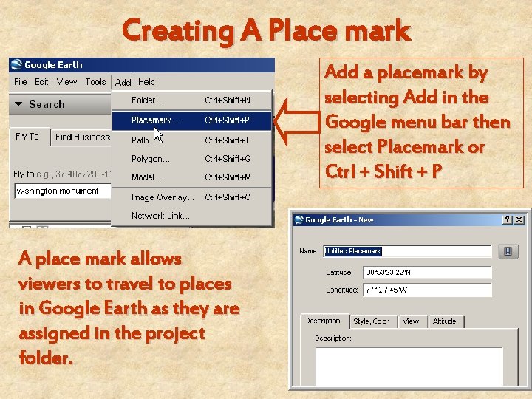The height and width of the screenshot is (399, 532).
Task: Open the Altitude tab
Action: point(446,321)
